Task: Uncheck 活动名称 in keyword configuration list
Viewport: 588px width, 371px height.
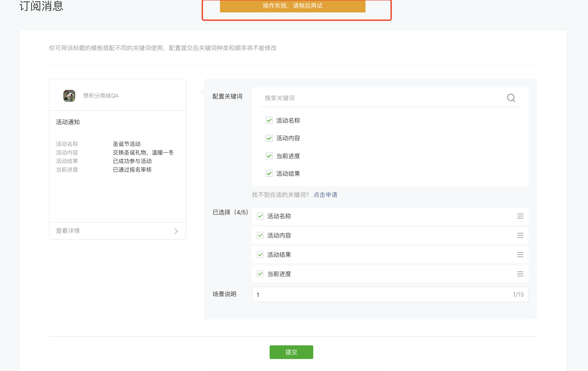Action: point(269,120)
